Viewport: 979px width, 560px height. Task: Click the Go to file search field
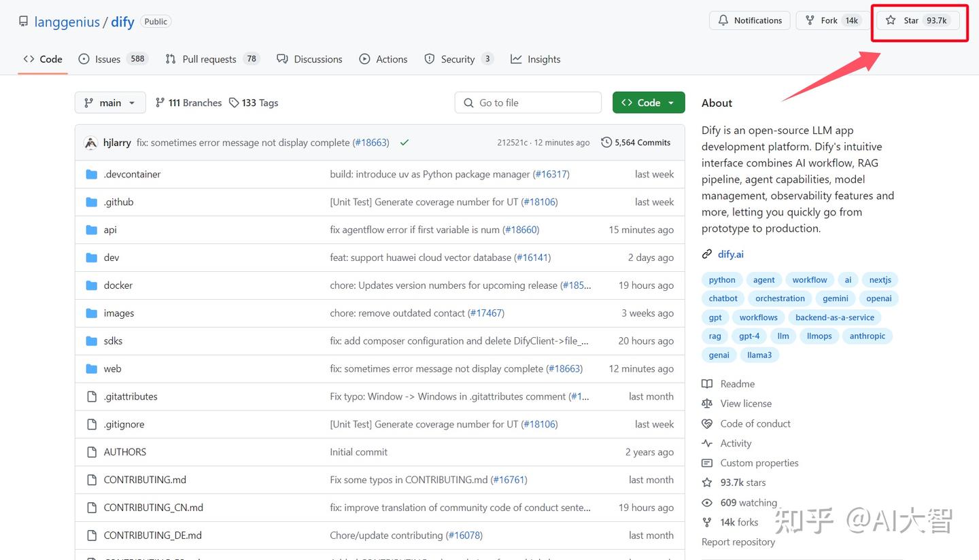(x=528, y=103)
